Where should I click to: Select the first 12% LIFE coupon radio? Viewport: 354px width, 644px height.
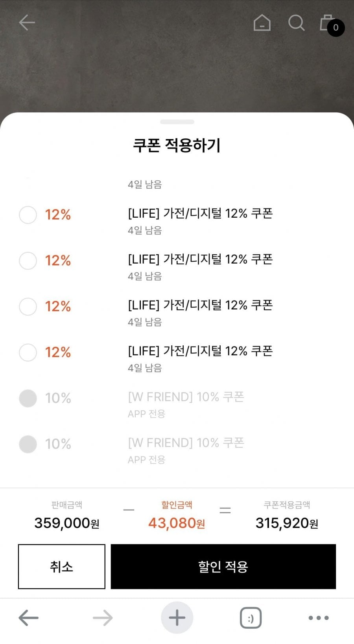tap(28, 215)
